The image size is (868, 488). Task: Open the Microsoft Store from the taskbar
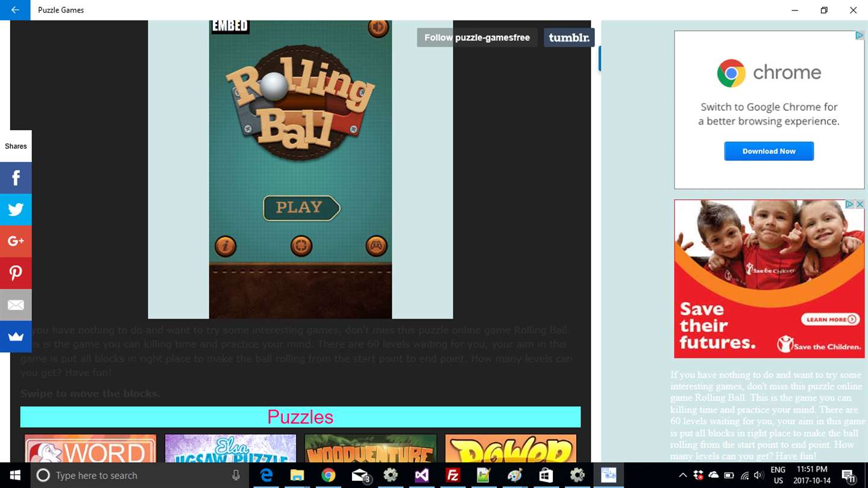(546, 475)
